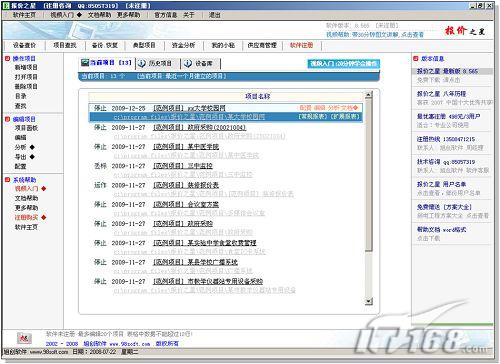This screenshot has height=364, width=500.
Task: Open 更多帮助 in the top menu bar
Action: [128, 15]
